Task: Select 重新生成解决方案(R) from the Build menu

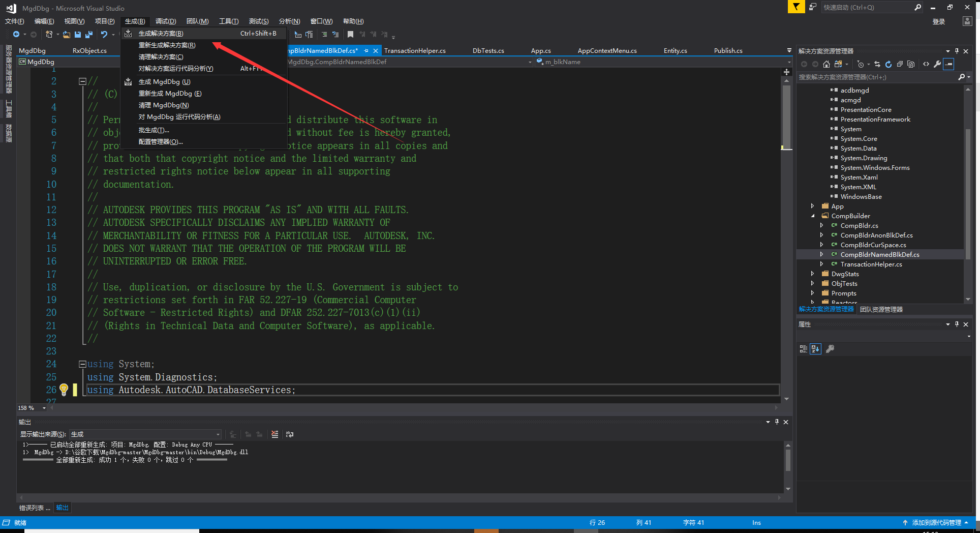Action: [x=167, y=45]
